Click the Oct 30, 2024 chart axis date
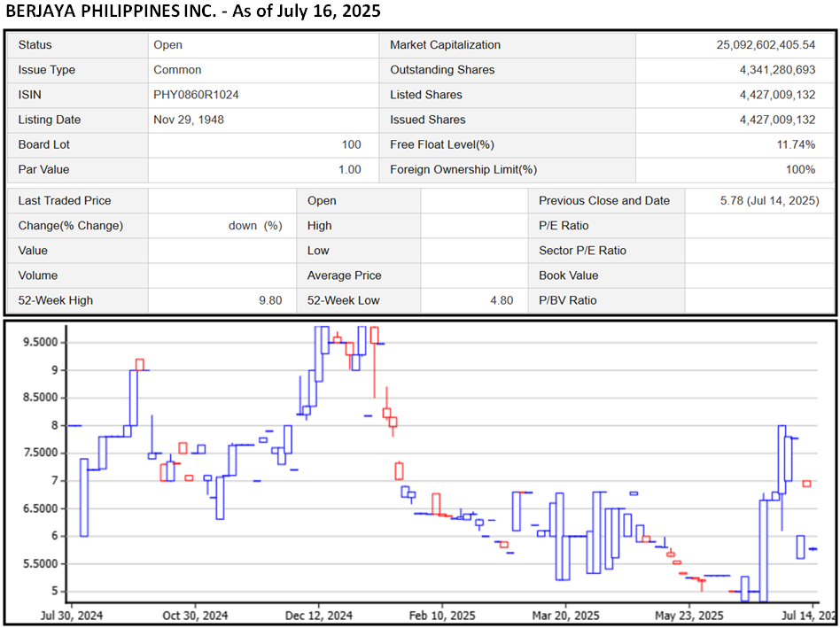The image size is (840, 628). click(x=195, y=616)
